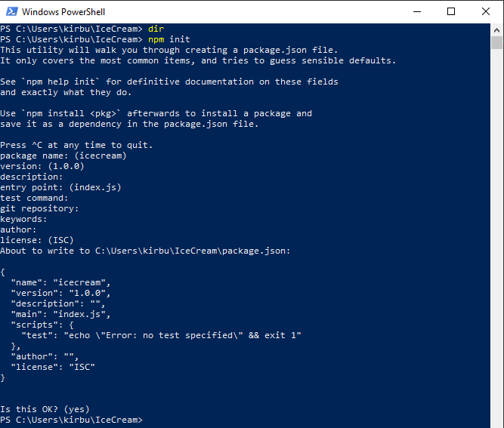Click the "license": "ISC" JSON line
Viewport: 504px width, 428px height.
pos(53,367)
